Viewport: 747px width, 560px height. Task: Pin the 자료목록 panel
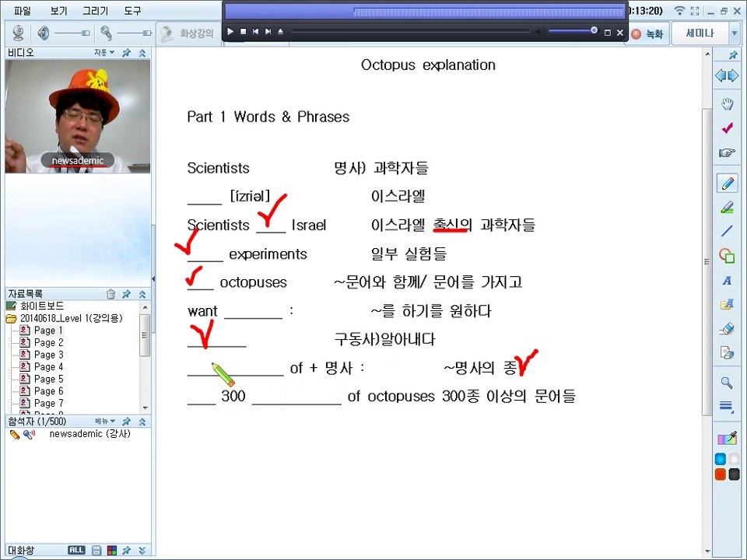(x=126, y=294)
